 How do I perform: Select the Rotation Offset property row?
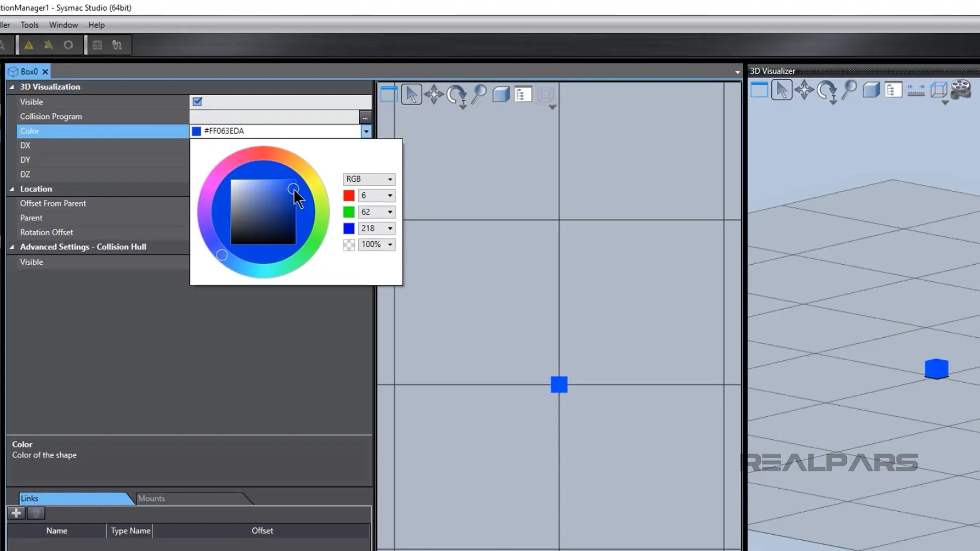click(x=103, y=232)
